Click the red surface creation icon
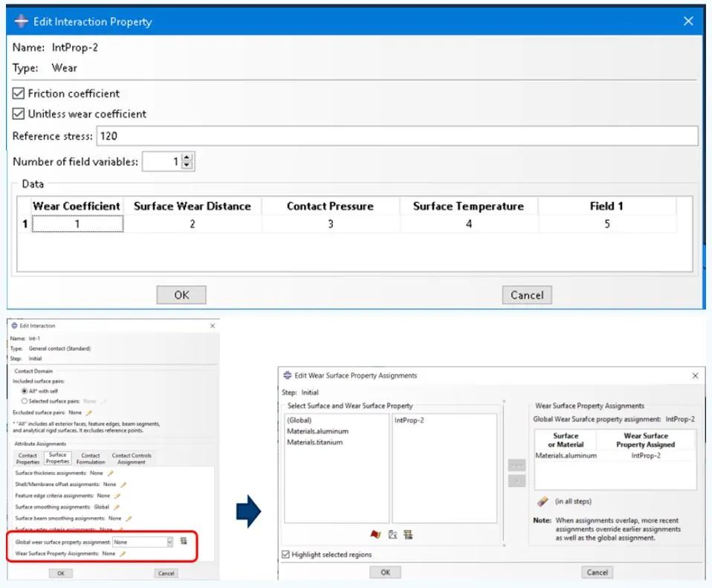Screen dimensions: 712x588 375,534
